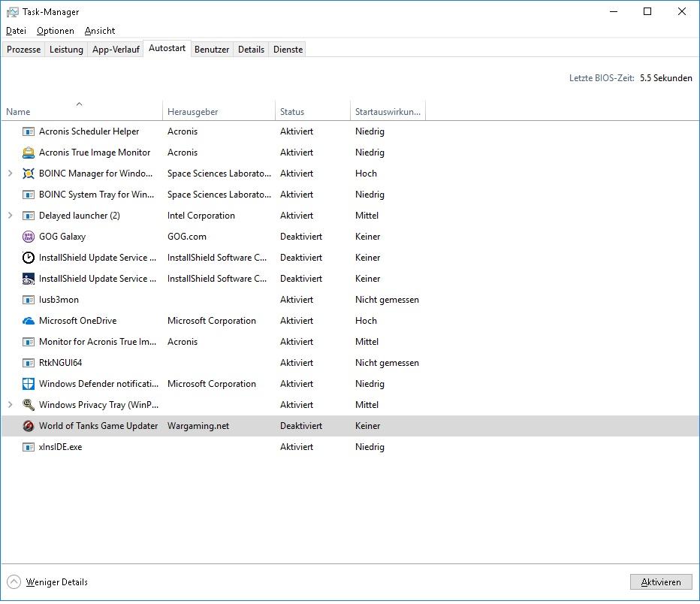Click Nicht gemessen impact of RtkNGUI64
Viewport: 700px width, 604px height.
[x=387, y=363]
